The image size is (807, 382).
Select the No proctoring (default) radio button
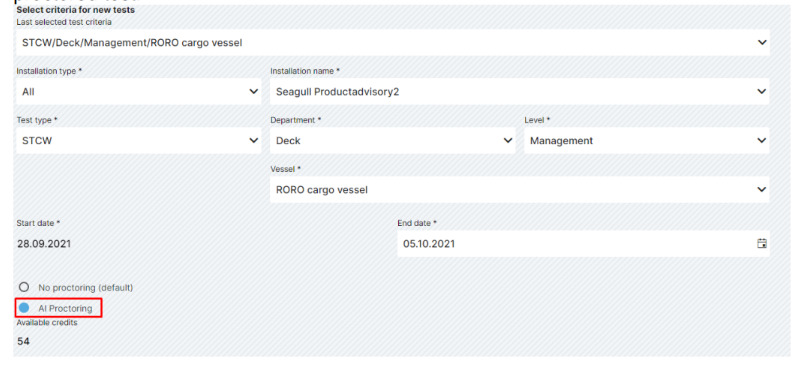(x=24, y=287)
